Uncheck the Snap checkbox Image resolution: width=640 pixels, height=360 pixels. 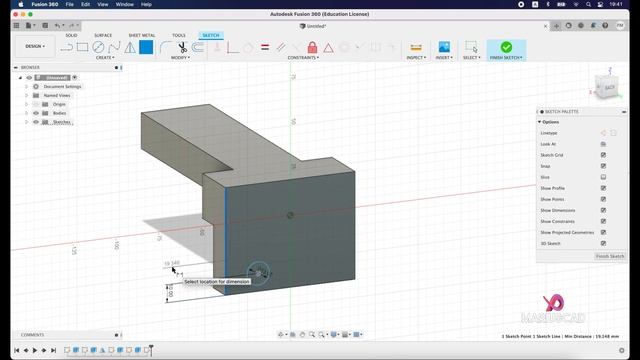pyautogui.click(x=603, y=166)
